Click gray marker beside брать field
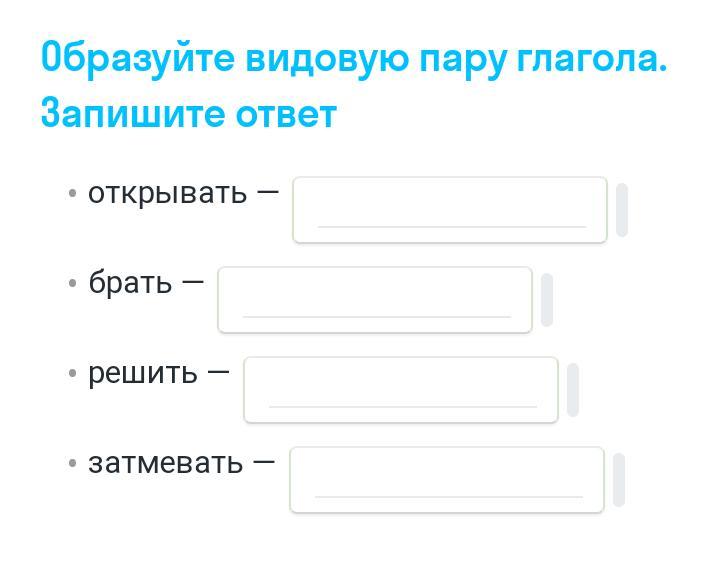Image resolution: width=720 pixels, height=569 pixels. click(x=547, y=300)
